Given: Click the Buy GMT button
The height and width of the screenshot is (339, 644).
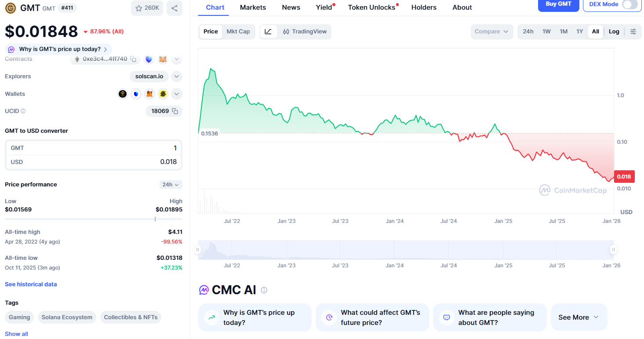Looking at the screenshot, I should pyautogui.click(x=558, y=4).
